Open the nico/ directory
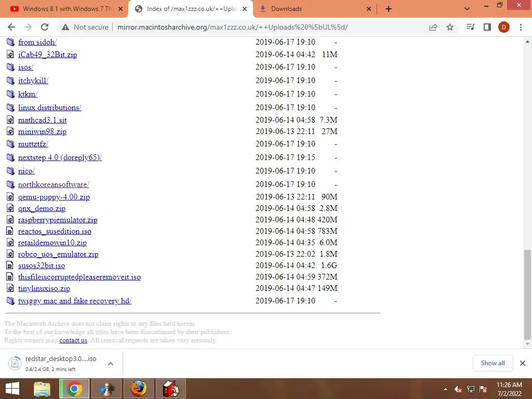The height and width of the screenshot is (399, 532). pos(26,171)
